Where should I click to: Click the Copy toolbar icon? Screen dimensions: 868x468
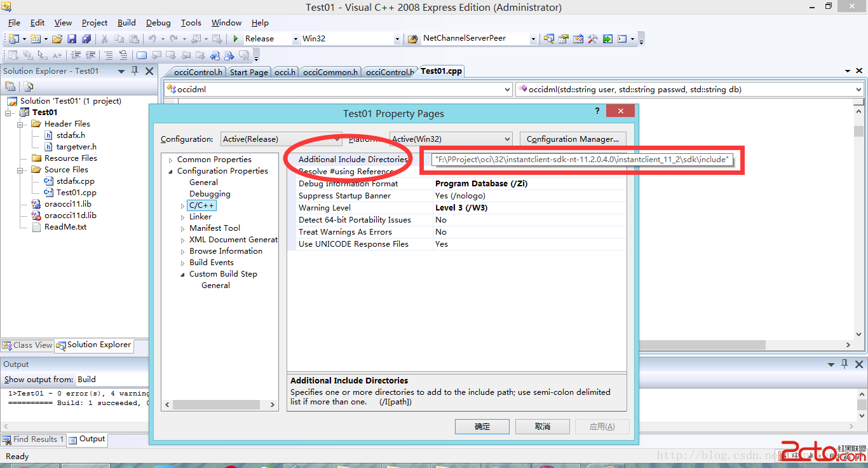pyautogui.click(x=119, y=39)
